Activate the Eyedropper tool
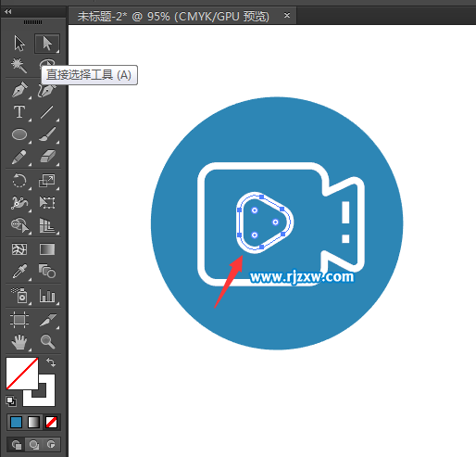The width and height of the screenshot is (476, 457). pyautogui.click(x=19, y=272)
